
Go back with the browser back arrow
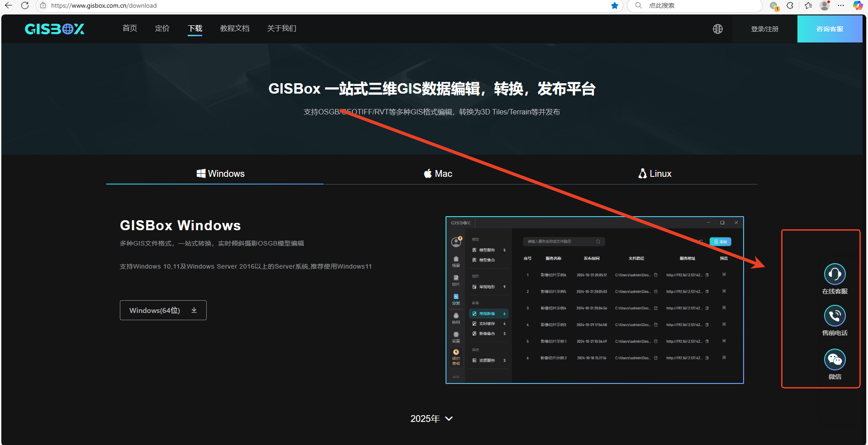coord(9,5)
